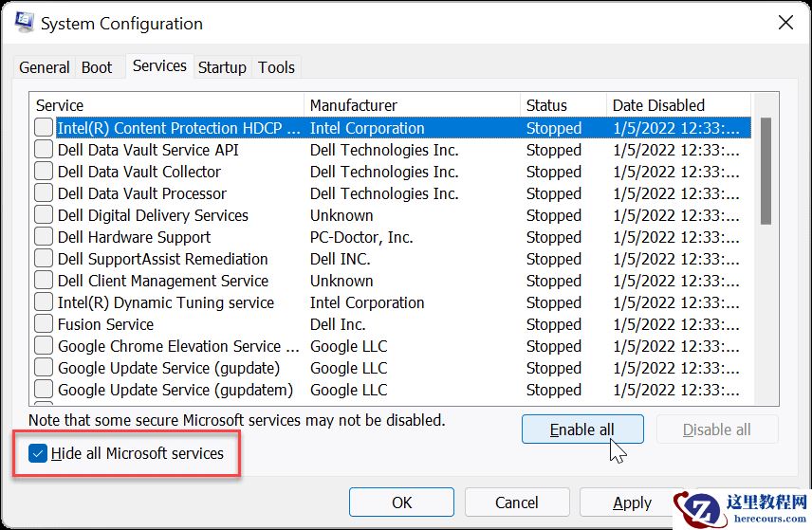The image size is (812, 530).
Task: Toggle the Fusion Service checkbox
Action: [44, 323]
